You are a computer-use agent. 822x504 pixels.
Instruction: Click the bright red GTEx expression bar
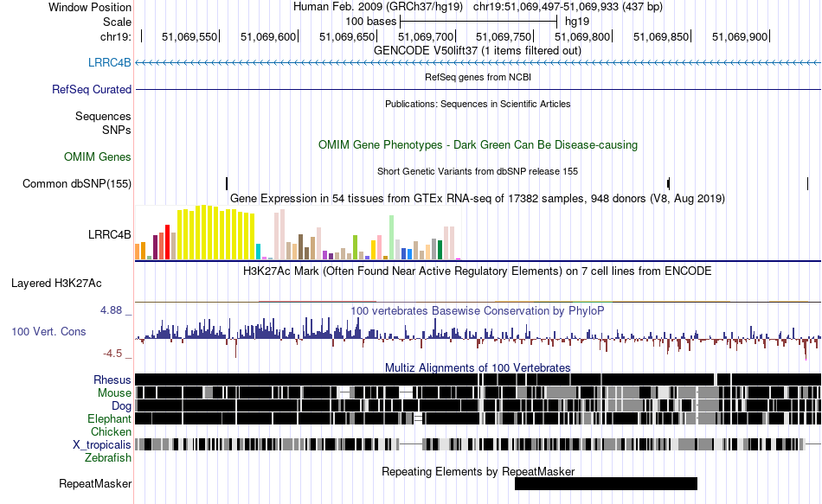click(167, 242)
